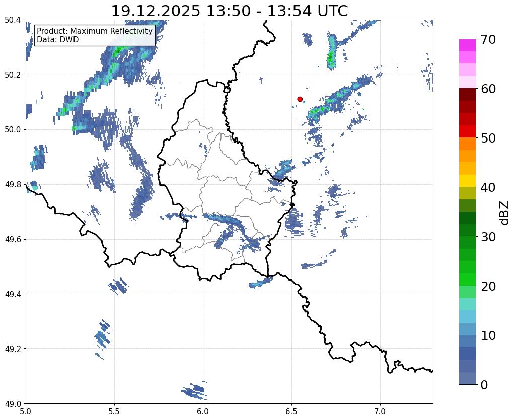Click the longitude axis label 6.5

(x=291, y=411)
